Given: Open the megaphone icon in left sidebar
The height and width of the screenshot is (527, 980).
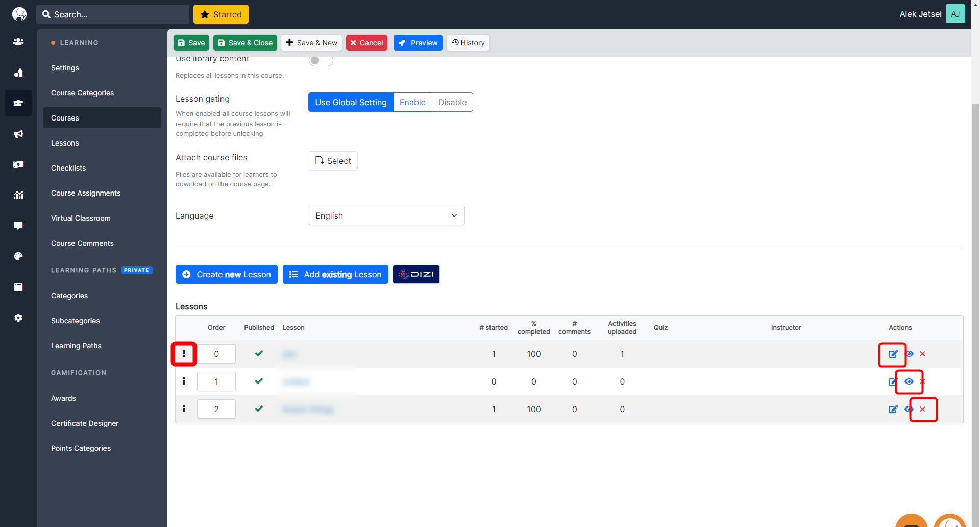Looking at the screenshot, I should pos(18,134).
